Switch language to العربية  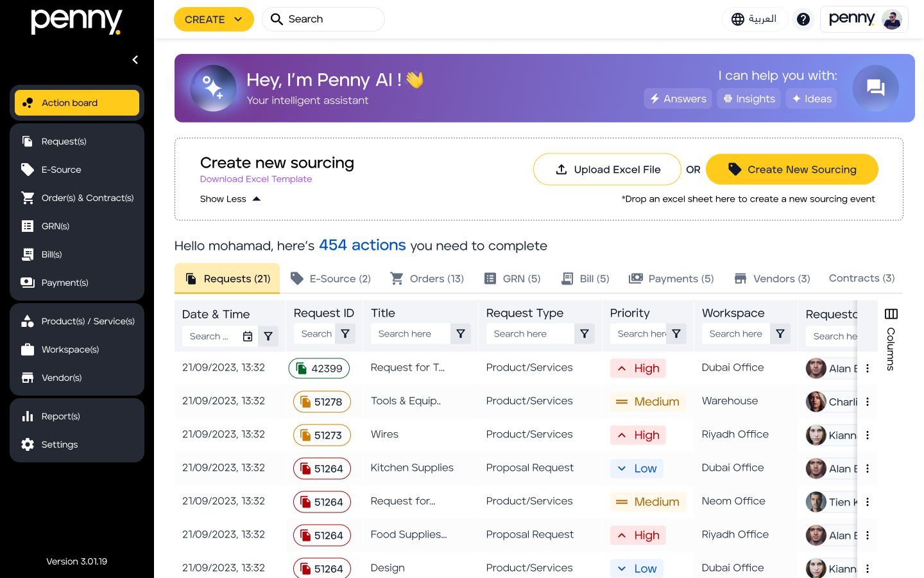(x=755, y=19)
